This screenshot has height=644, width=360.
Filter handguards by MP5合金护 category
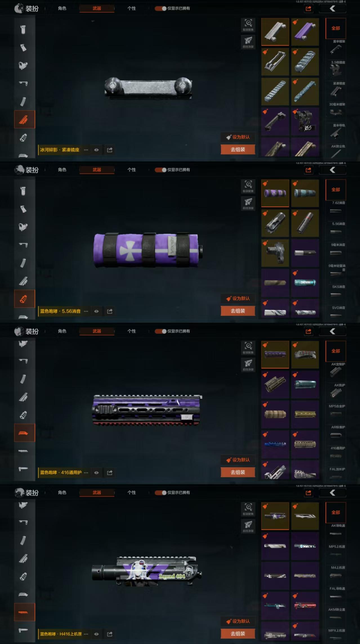(x=336, y=411)
